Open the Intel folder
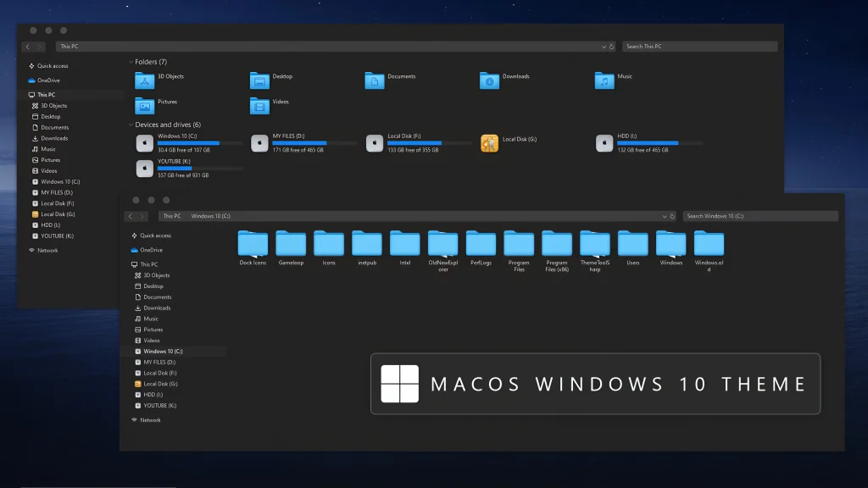 [404, 244]
